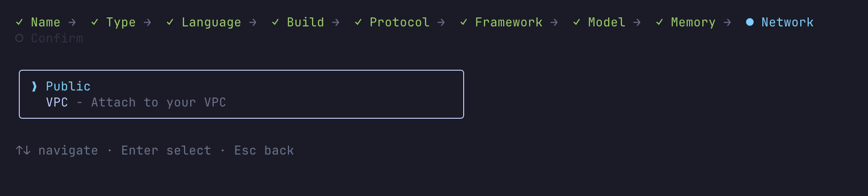868x196 pixels.
Task: Open the Network step label
Action: coord(787,22)
